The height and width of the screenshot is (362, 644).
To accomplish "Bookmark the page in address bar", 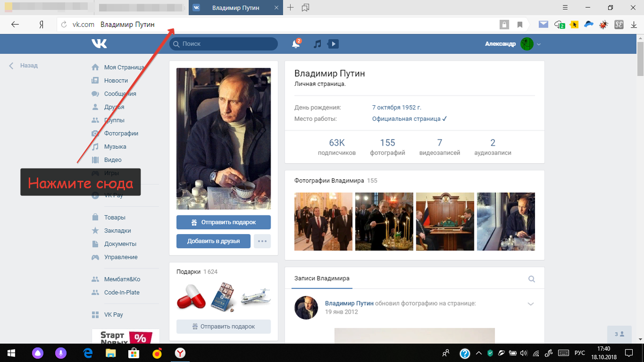I will pos(519,24).
